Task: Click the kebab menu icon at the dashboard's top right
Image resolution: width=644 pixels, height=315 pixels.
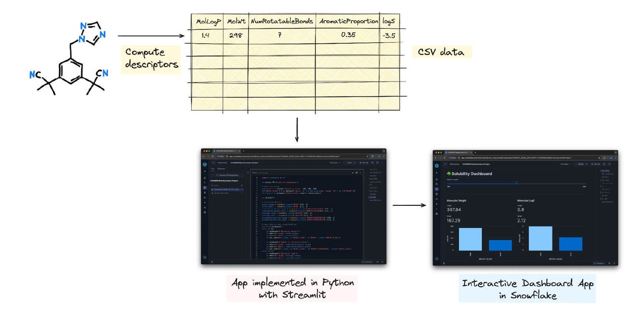Action: point(614,164)
